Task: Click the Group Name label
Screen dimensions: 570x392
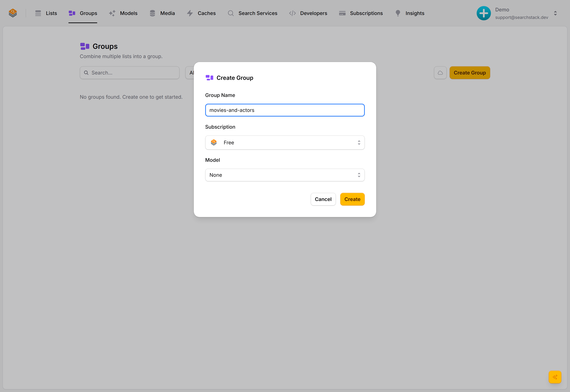Action: pyautogui.click(x=220, y=95)
